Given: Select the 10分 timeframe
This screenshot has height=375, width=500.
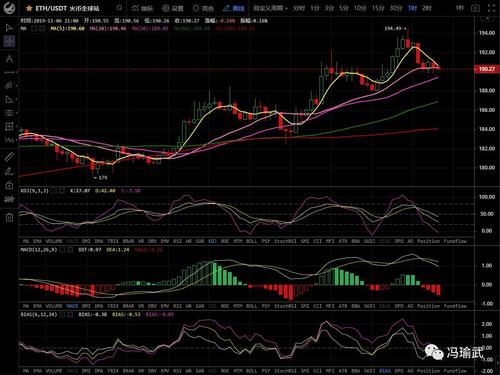Looking at the screenshot, I should click(360, 8).
